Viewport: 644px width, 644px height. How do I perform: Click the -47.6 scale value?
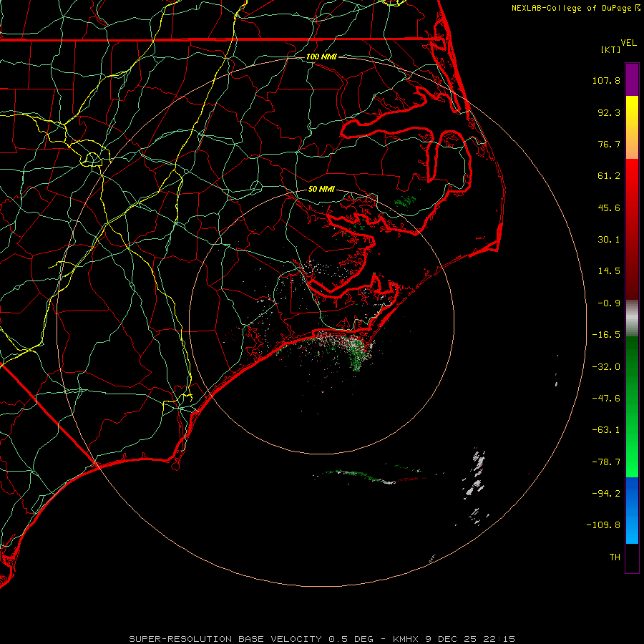coord(606,399)
